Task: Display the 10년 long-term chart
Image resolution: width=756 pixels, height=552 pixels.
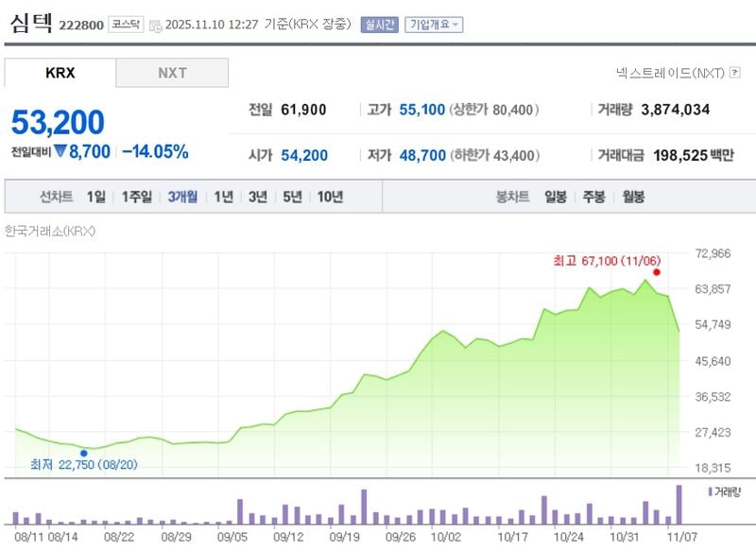Action: coord(331,198)
